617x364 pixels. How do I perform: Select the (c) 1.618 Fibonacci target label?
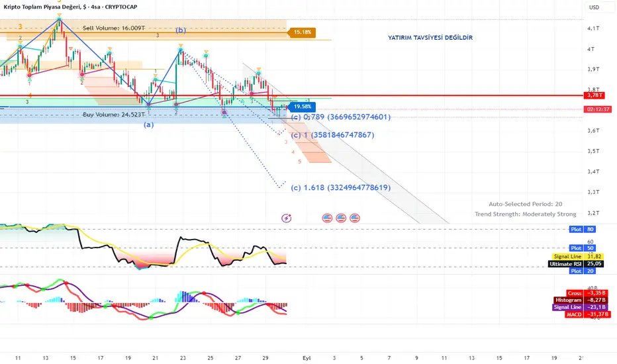click(x=341, y=188)
